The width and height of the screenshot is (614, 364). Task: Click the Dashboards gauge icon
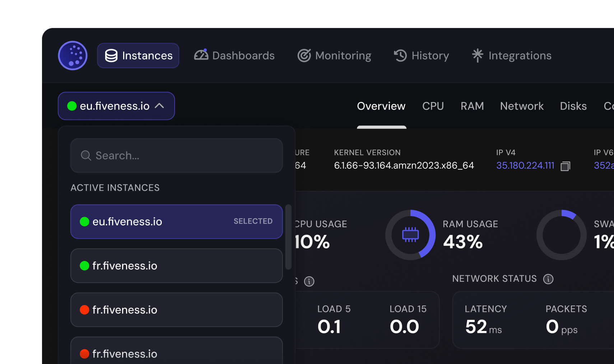click(x=201, y=55)
